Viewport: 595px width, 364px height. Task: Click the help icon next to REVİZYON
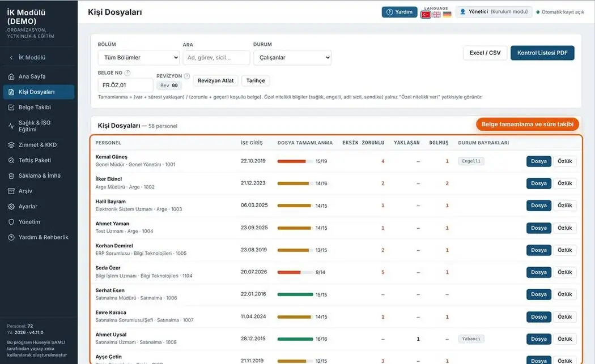186,76
